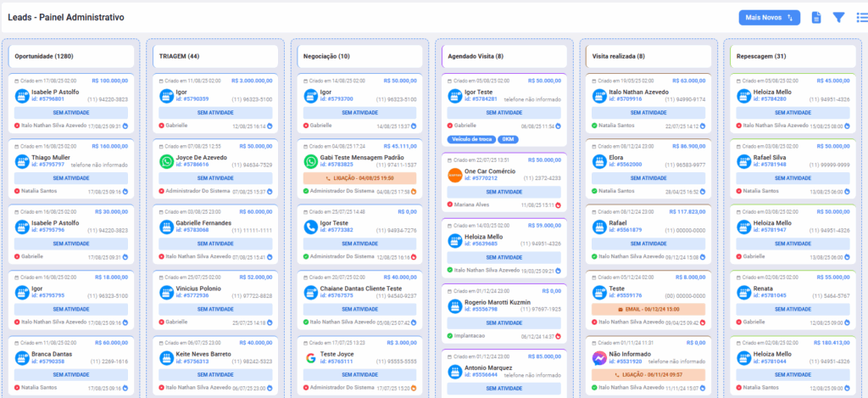Image resolution: width=868 pixels, height=398 pixels.
Task: Open lead id #5790359
Action: tap(192, 99)
